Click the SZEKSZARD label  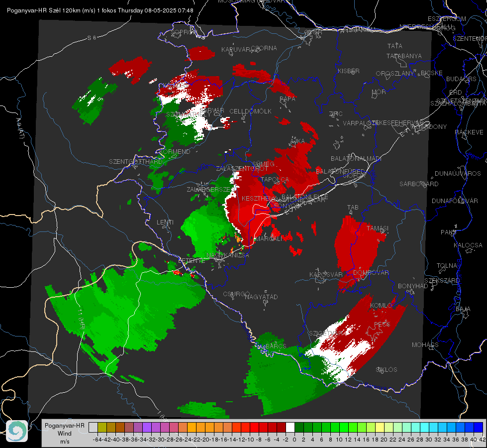click(x=442, y=281)
